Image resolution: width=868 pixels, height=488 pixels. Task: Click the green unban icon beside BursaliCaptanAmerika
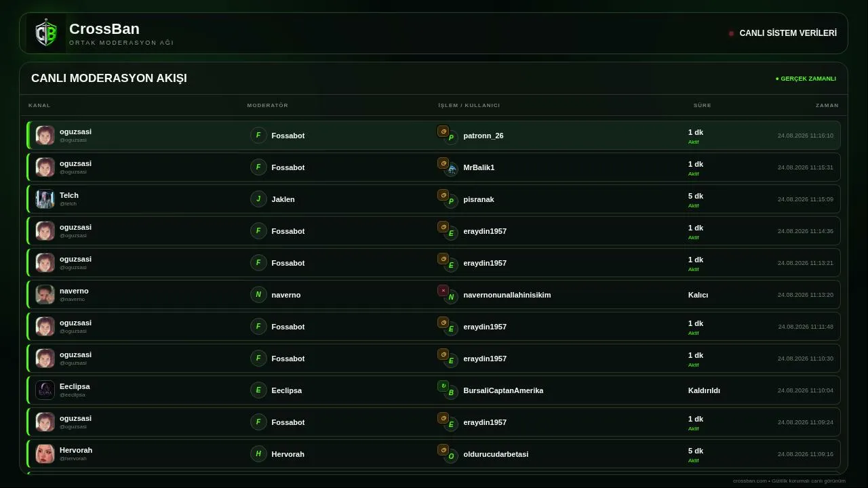click(x=443, y=386)
